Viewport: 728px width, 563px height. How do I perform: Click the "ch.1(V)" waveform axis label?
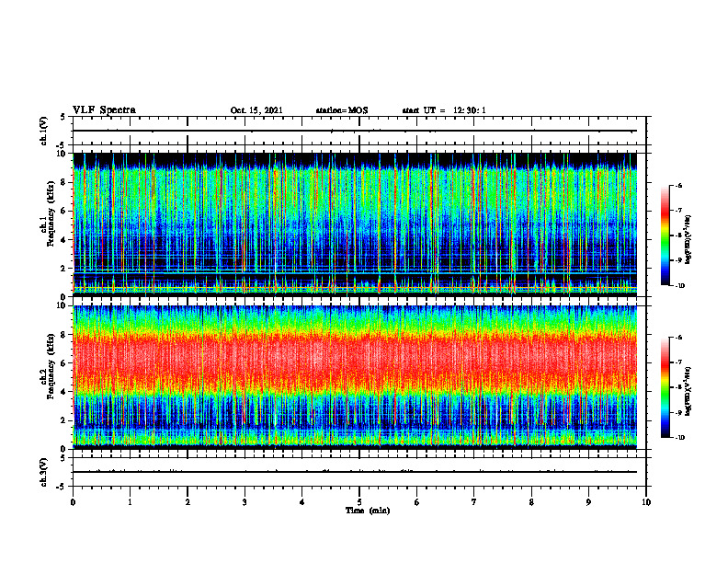click(x=44, y=131)
